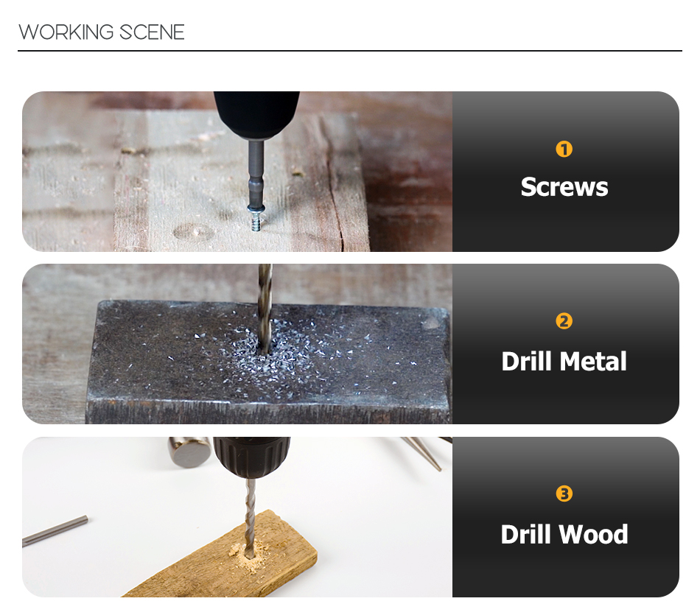Click the black drill chuck in first photo
The width and height of the screenshot is (700, 604).
[256, 115]
